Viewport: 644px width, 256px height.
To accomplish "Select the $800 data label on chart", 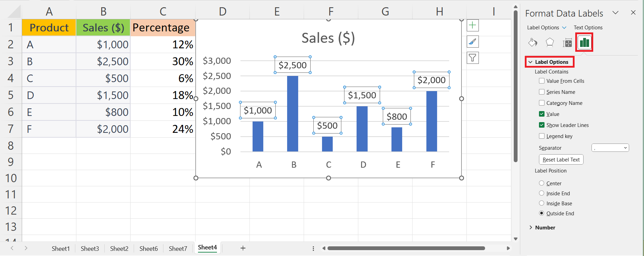I will click(x=397, y=116).
